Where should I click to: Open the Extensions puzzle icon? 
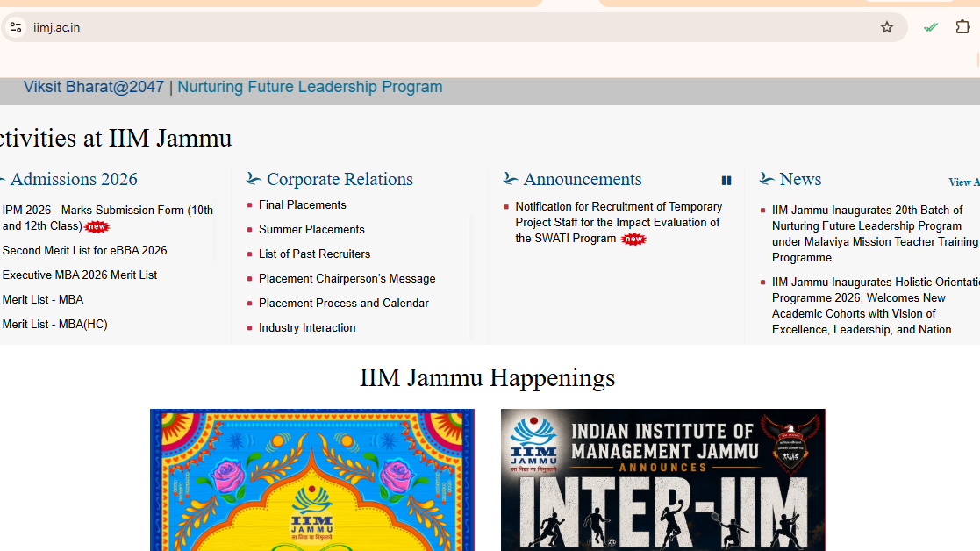point(962,27)
